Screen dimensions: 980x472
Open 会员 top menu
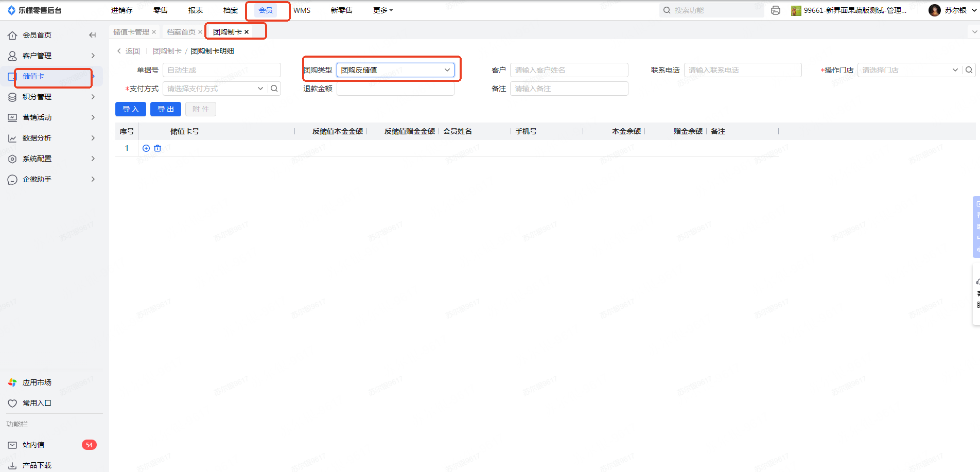coord(266,10)
